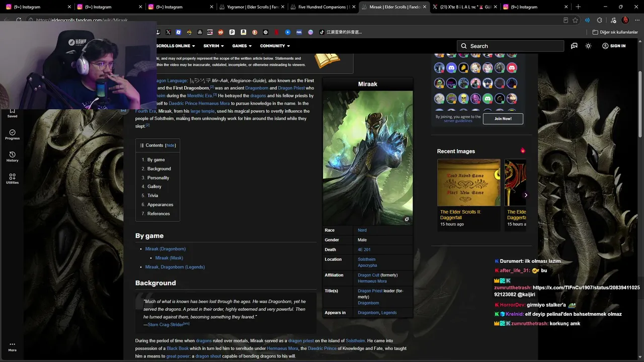The image size is (644, 362).
Task: Enlarge the Miraak infobox image
Action: point(407,219)
